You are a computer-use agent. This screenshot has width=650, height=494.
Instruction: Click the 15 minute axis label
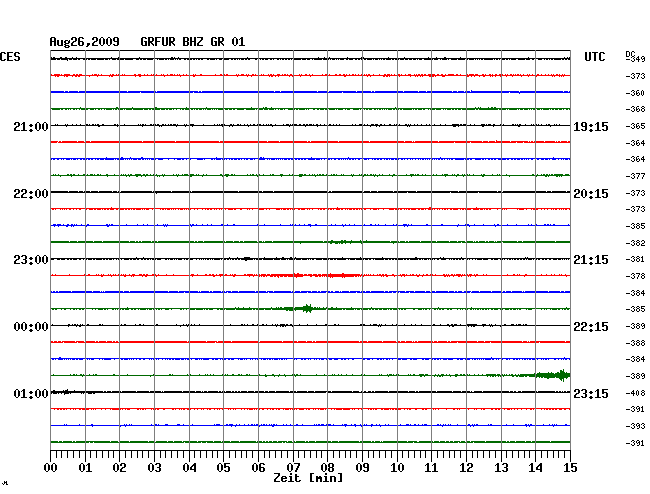pyautogui.click(x=570, y=467)
